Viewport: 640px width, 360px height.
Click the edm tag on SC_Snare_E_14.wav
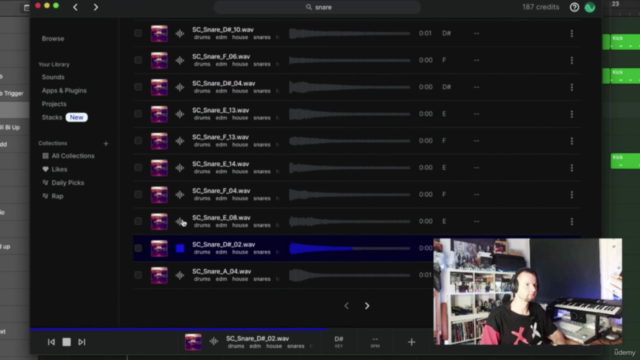[x=221, y=171]
